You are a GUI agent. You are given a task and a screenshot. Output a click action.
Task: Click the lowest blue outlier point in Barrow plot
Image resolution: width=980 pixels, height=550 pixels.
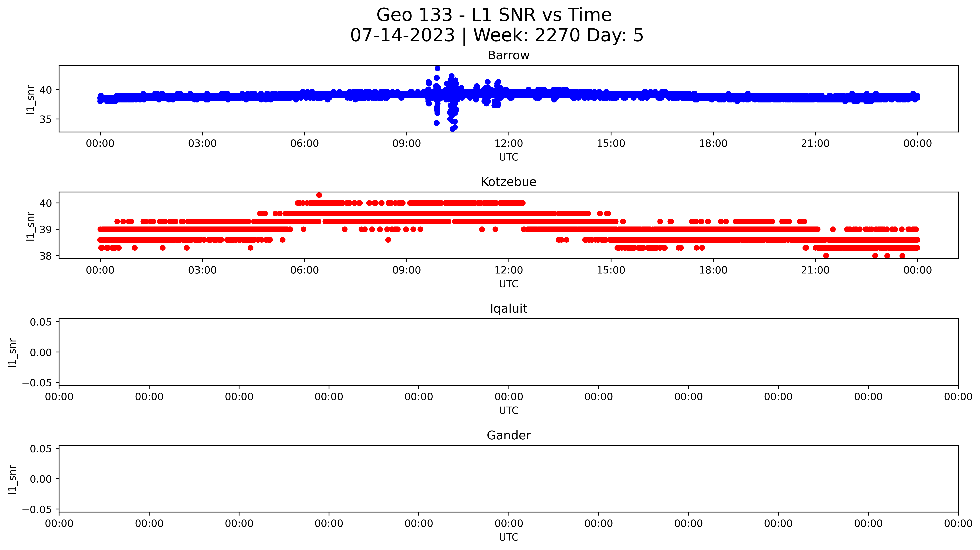pyautogui.click(x=452, y=129)
